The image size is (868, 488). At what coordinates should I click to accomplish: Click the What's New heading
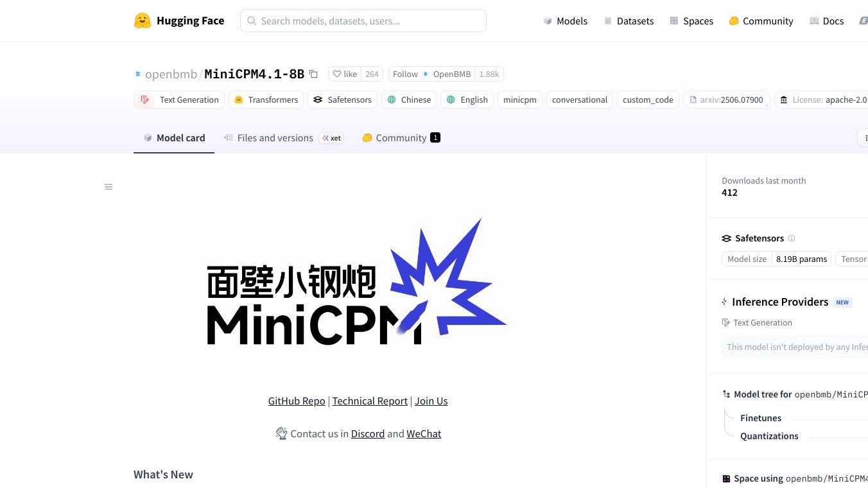coord(163,475)
